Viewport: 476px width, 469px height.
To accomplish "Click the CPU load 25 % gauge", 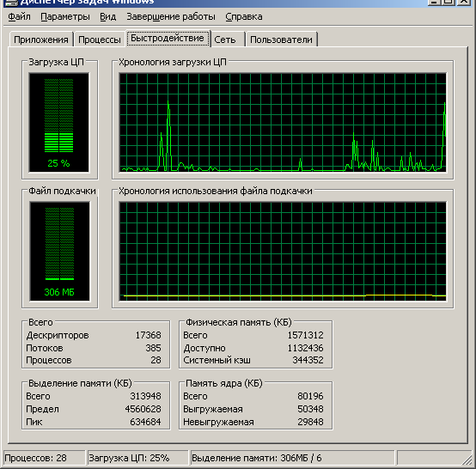I will pyautogui.click(x=59, y=123).
